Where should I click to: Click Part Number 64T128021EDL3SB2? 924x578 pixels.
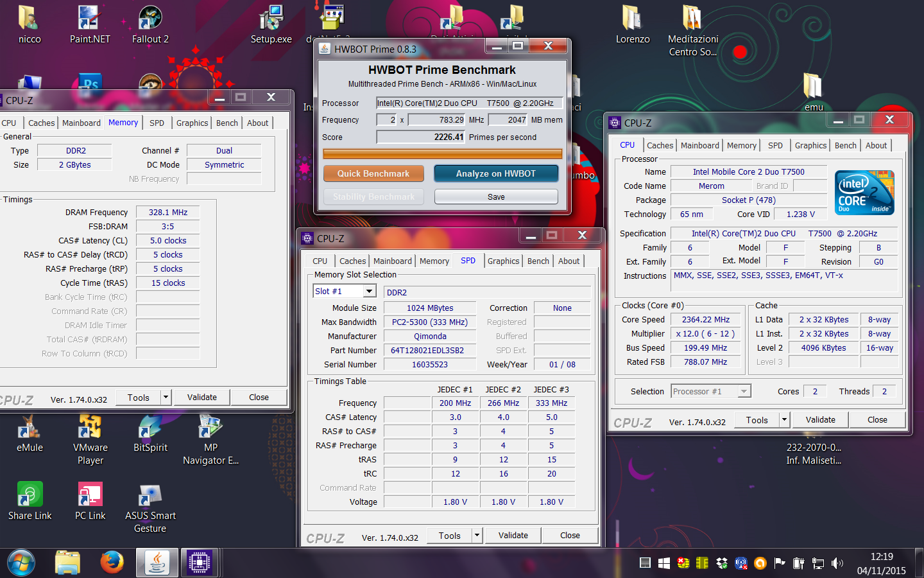430,350
